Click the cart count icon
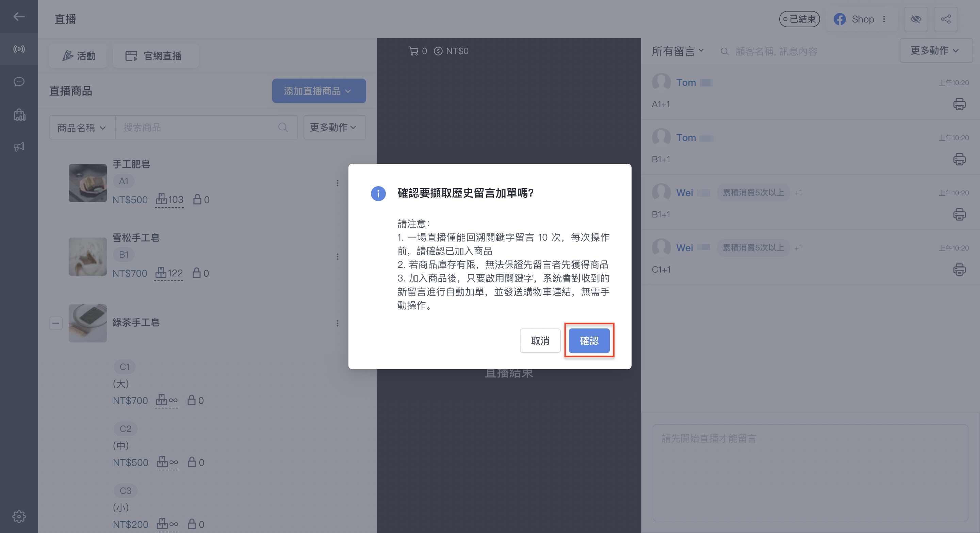Screen dimensions: 980x533 (413, 51)
